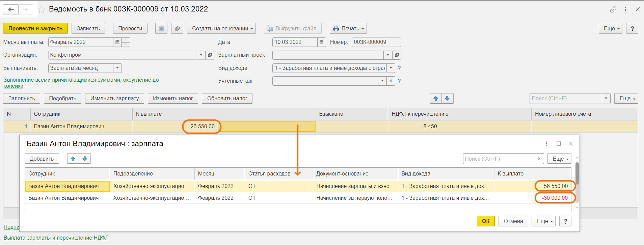Expand the Выплачивать dropdown
Image resolution: width=644 pixels, height=245 pixels.
pos(117,68)
